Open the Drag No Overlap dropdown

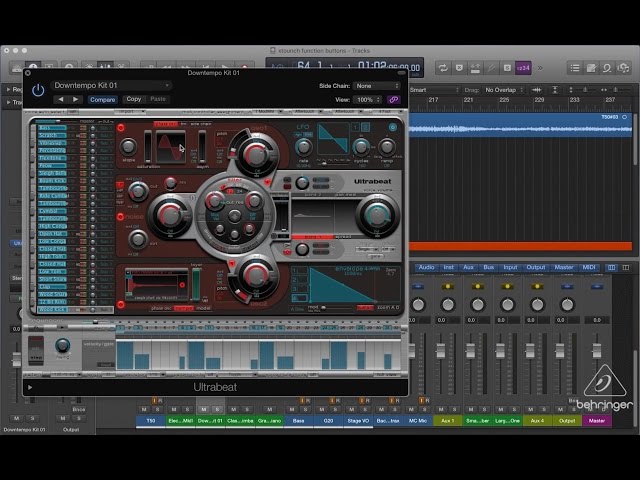[x=503, y=90]
